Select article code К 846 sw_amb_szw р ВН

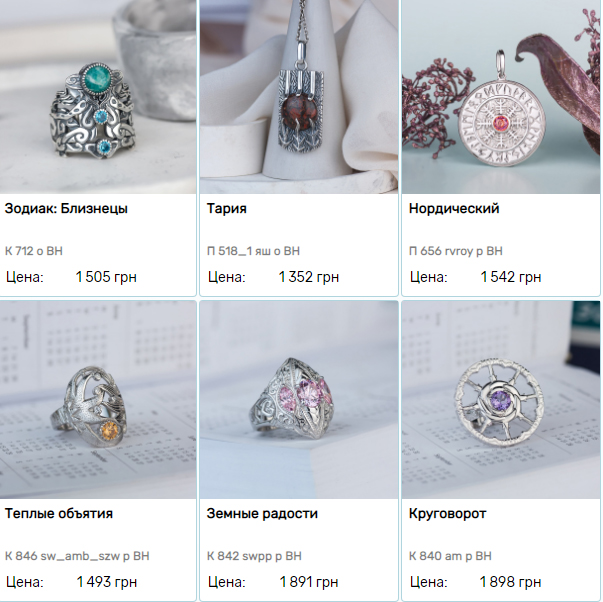tap(77, 556)
